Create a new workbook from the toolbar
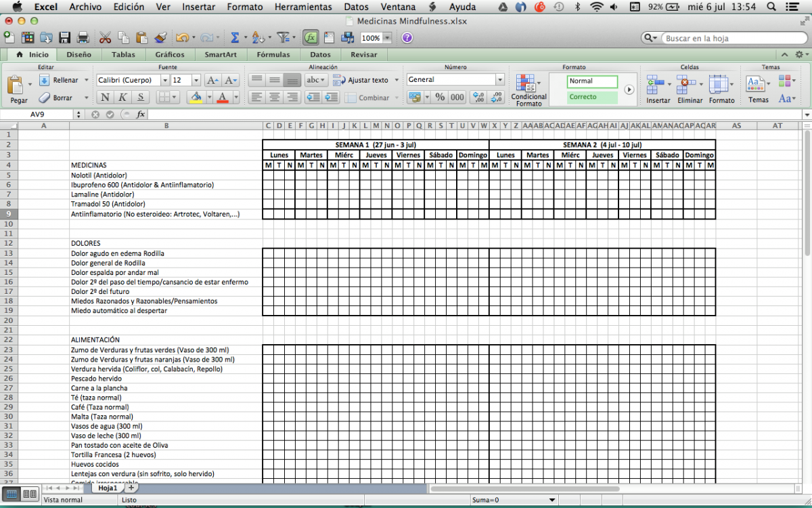The width and height of the screenshot is (812, 508). point(8,38)
